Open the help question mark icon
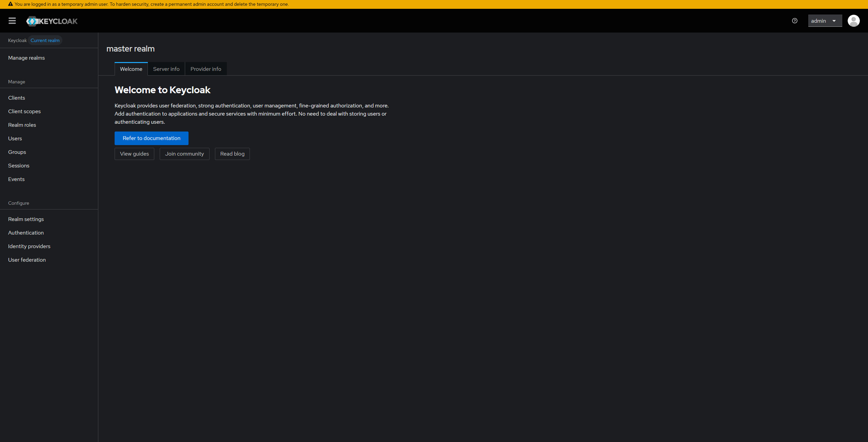Screen dimensions: 868x442 (x=795, y=21)
